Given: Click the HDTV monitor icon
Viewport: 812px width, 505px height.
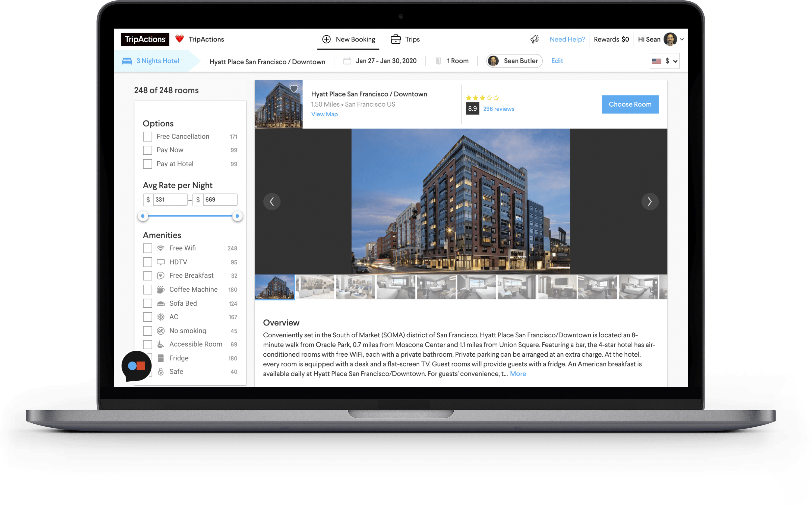Looking at the screenshot, I should pos(161,263).
